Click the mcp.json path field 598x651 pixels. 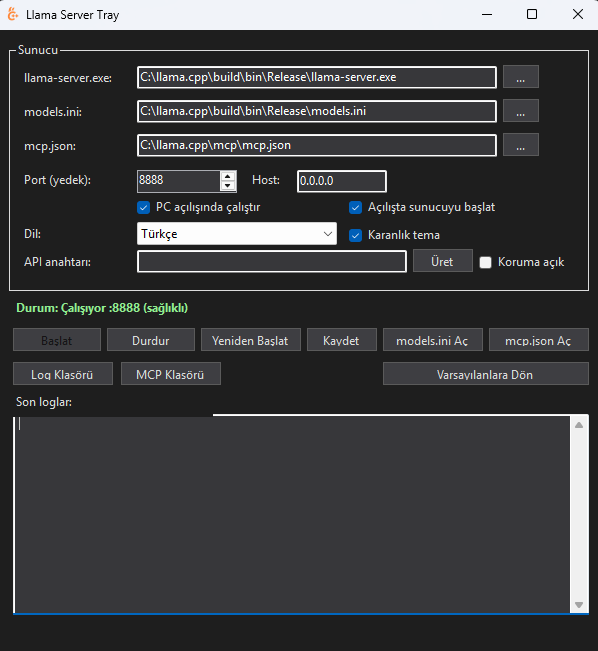click(x=317, y=145)
